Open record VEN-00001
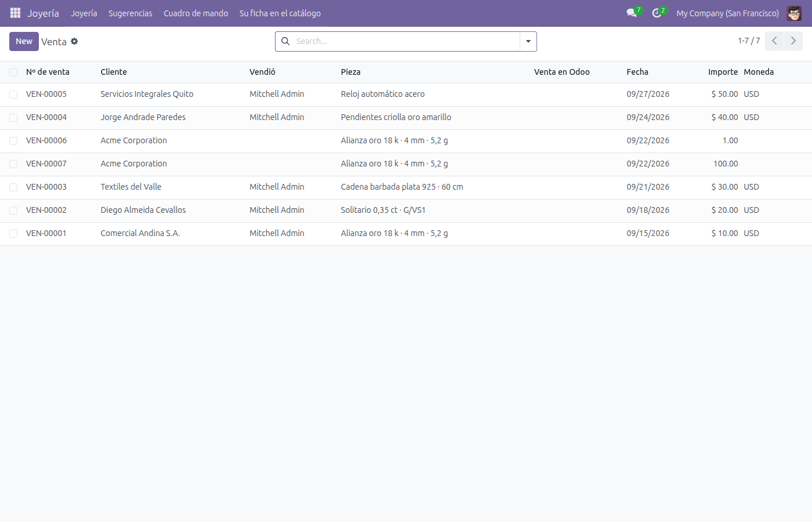Screen dimensions: 812x522 pyautogui.click(x=46, y=233)
